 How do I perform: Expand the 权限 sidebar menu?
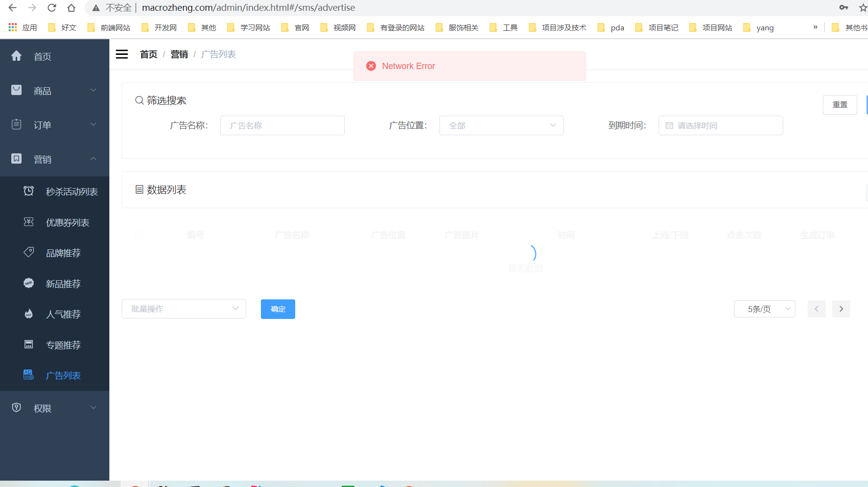coord(54,408)
